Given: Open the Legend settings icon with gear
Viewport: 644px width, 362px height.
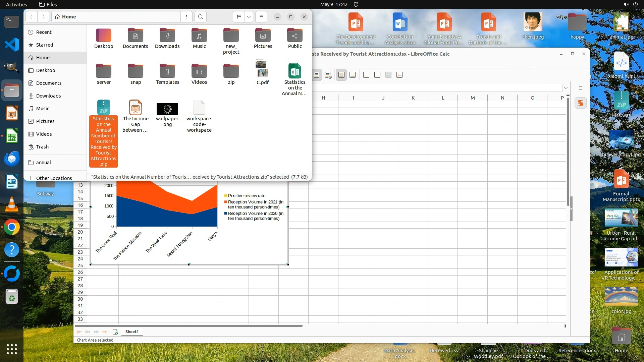Looking at the screenshot, I should point(328,75).
